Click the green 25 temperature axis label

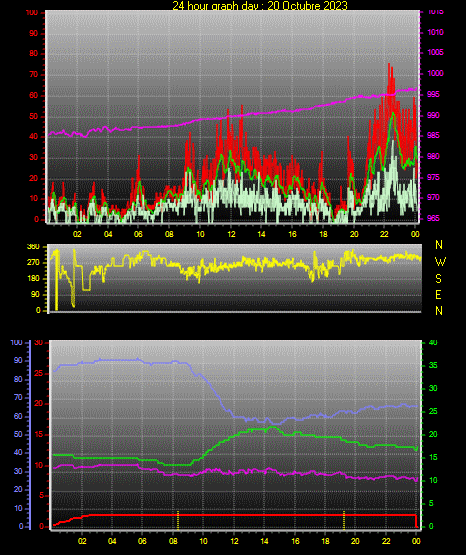(x=433, y=411)
